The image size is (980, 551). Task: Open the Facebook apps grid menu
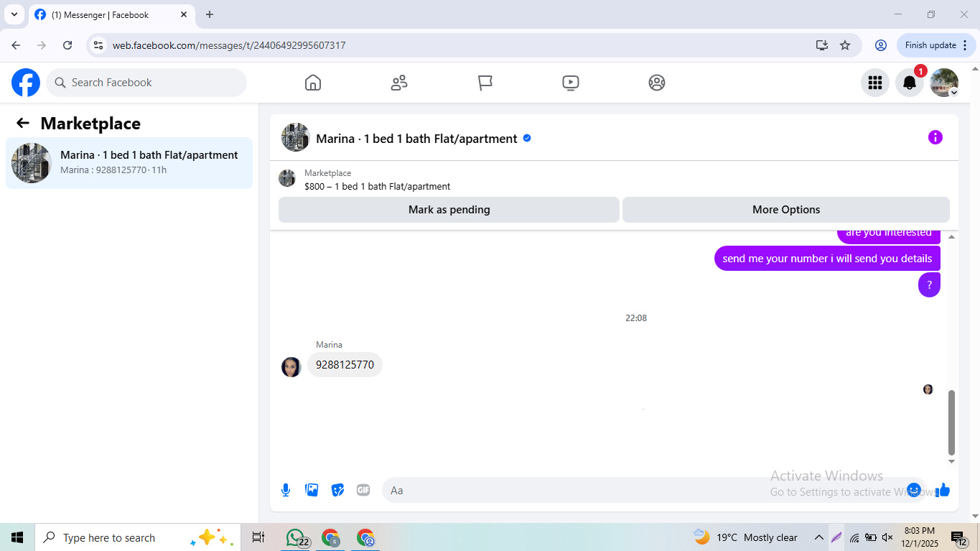click(875, 83)
